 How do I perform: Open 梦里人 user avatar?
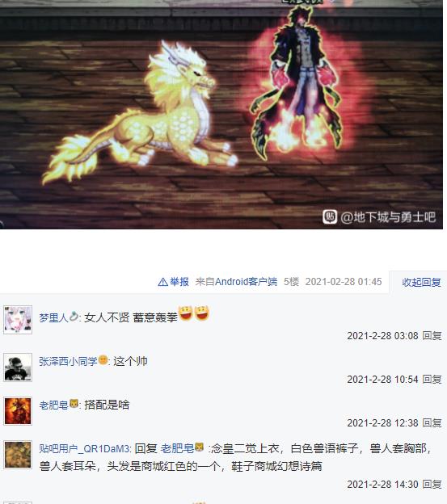point(18,320)
